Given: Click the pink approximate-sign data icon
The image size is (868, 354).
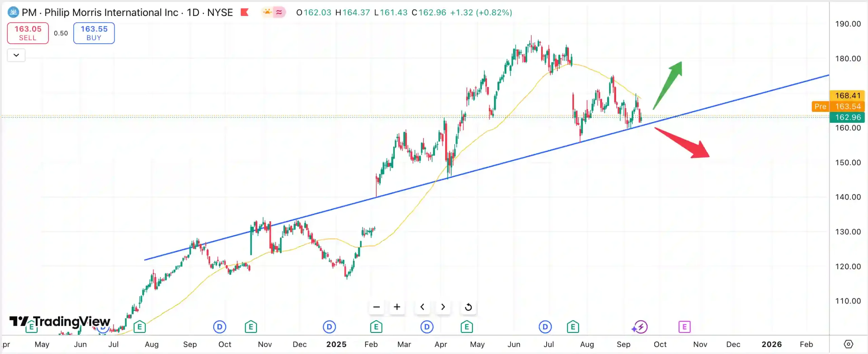Looking at the screenshot, I should tap(279, 13).
